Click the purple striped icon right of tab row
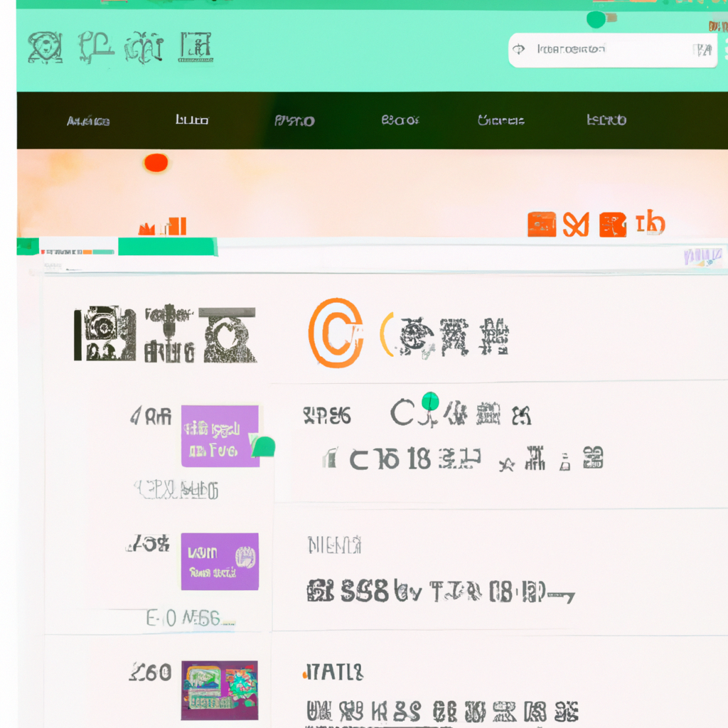The height and width of the screenshot is (728, 728). [702, 257]
